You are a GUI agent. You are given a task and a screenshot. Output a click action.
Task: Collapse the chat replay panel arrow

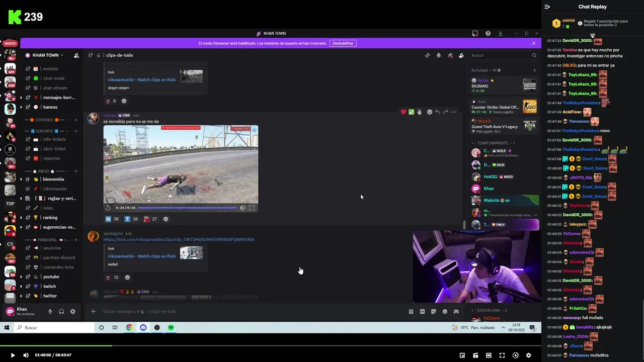[x=547, y=7]
